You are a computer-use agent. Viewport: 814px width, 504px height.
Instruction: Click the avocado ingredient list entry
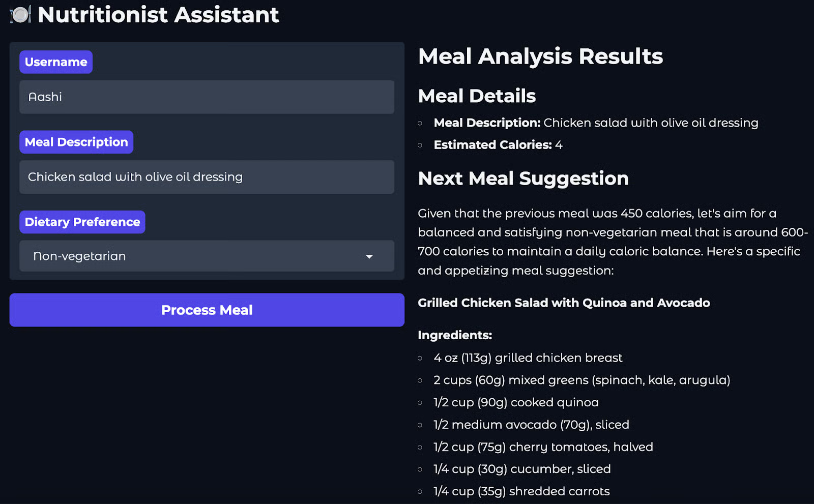point(531,425)
